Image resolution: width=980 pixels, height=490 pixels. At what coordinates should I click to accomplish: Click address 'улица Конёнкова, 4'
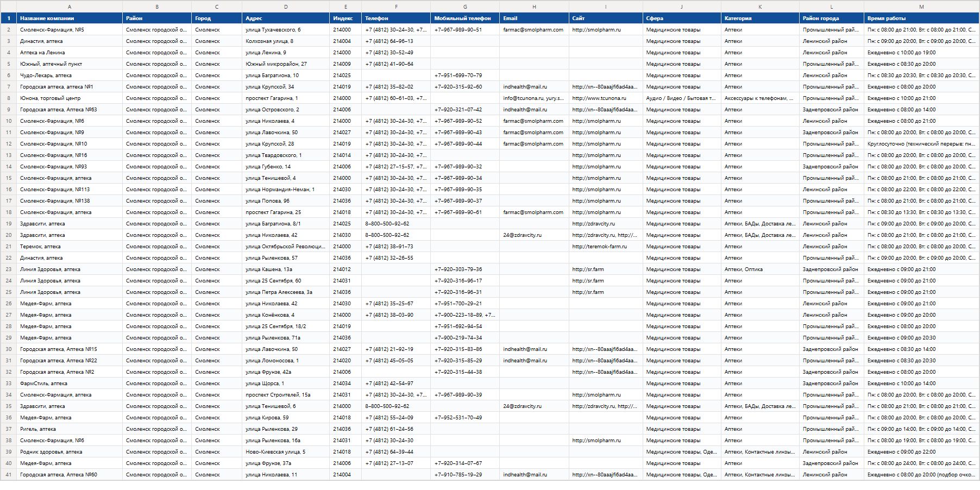286,315
